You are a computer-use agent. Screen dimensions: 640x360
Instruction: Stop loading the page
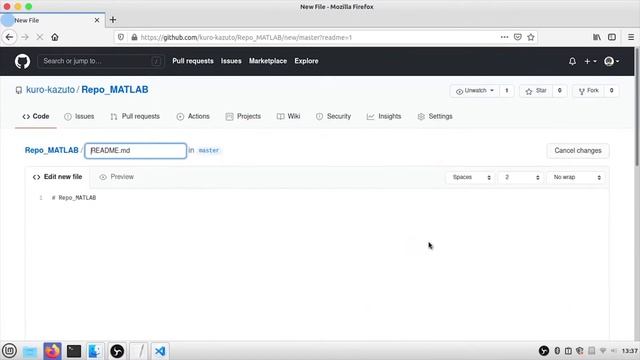40,37
